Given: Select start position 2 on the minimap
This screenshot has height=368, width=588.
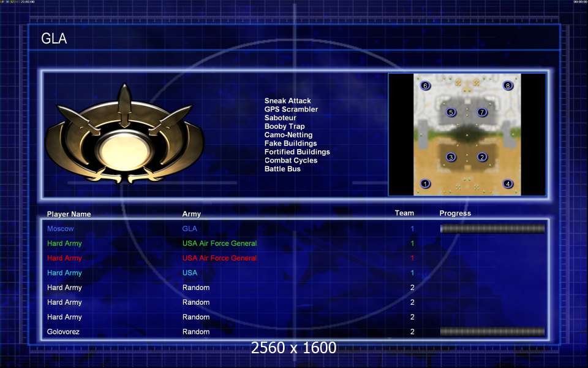Looking at the screenshot, I should click(482, 157).
